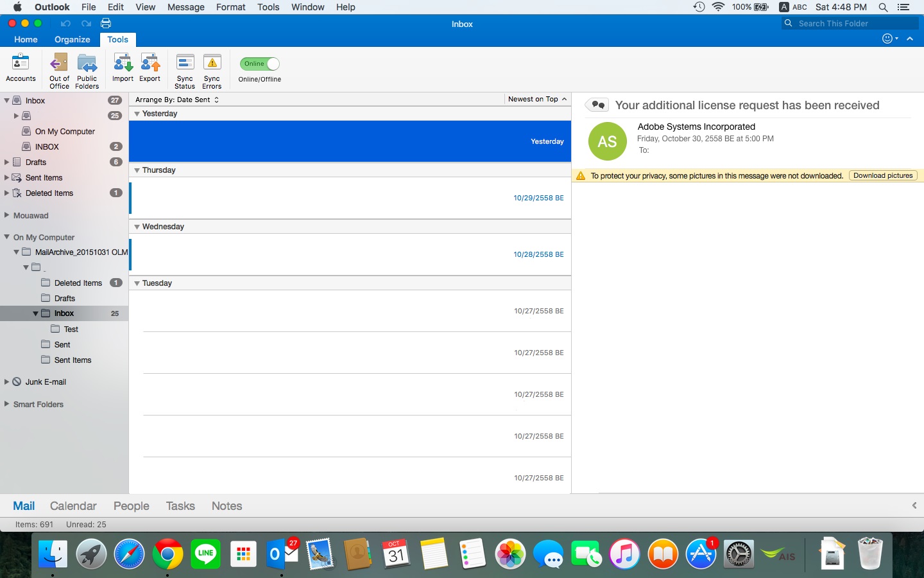Image resolution: width=924 pixels, height=578 pixels.
Task: Open the Message menu
Action: tap(185, 7)
